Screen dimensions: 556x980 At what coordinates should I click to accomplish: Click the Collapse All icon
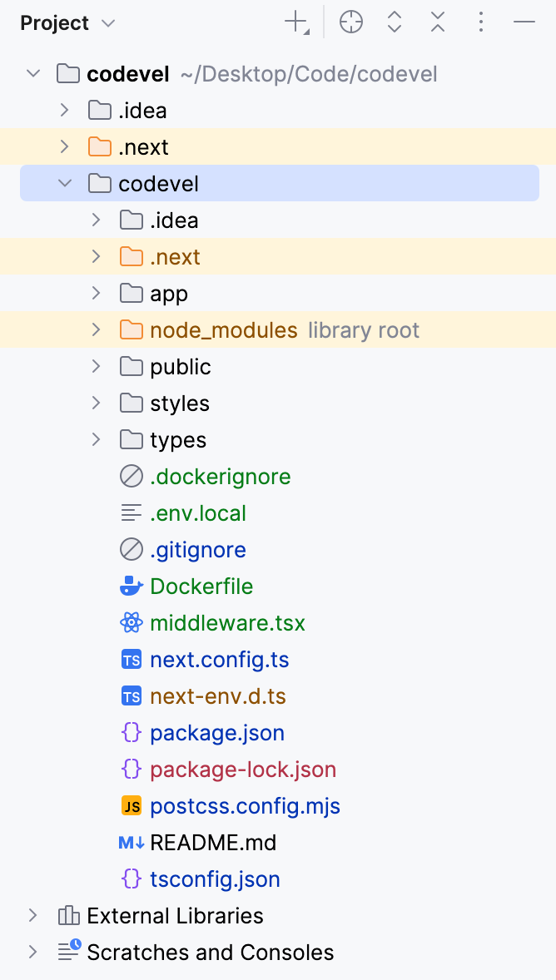(438, 23)
